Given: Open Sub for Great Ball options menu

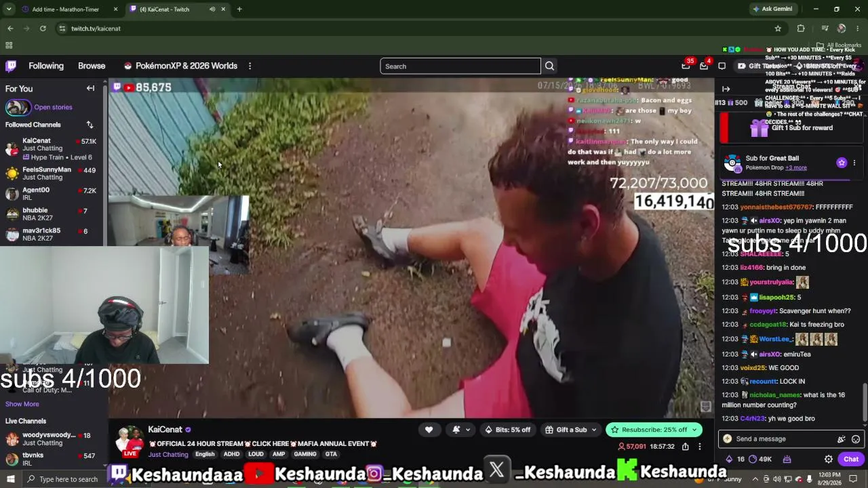Looking at the screenshot, I should pos(854,163).
